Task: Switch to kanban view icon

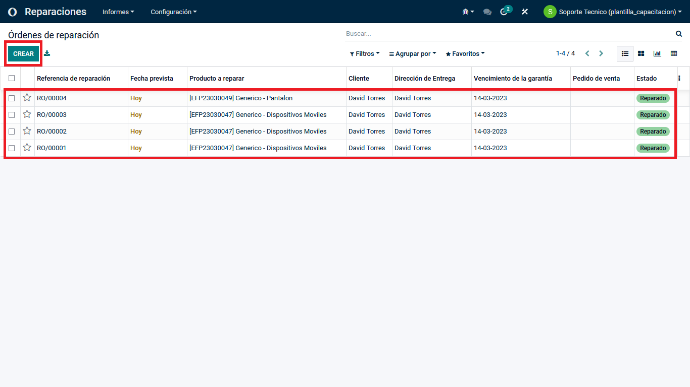Action: pos(641,54)
